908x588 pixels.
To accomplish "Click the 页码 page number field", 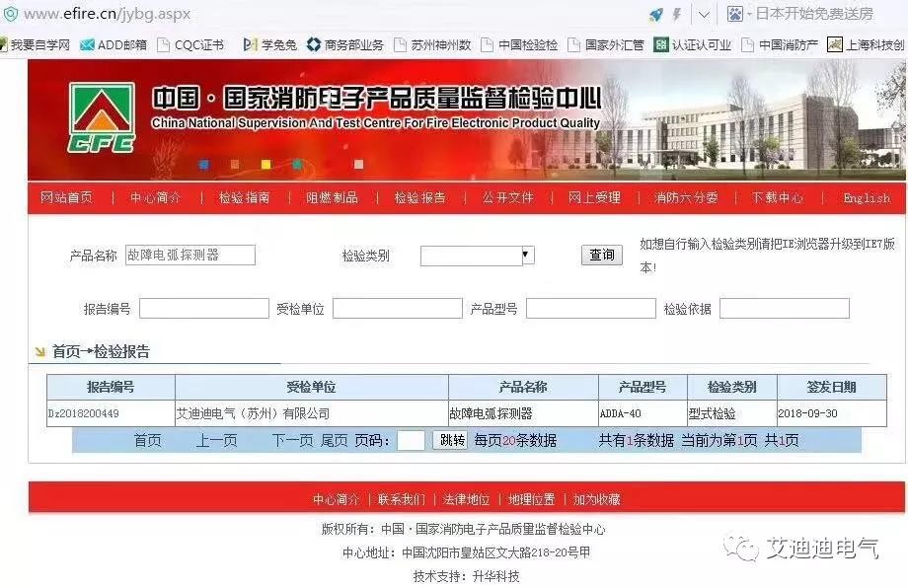I will tap(412, 440).
